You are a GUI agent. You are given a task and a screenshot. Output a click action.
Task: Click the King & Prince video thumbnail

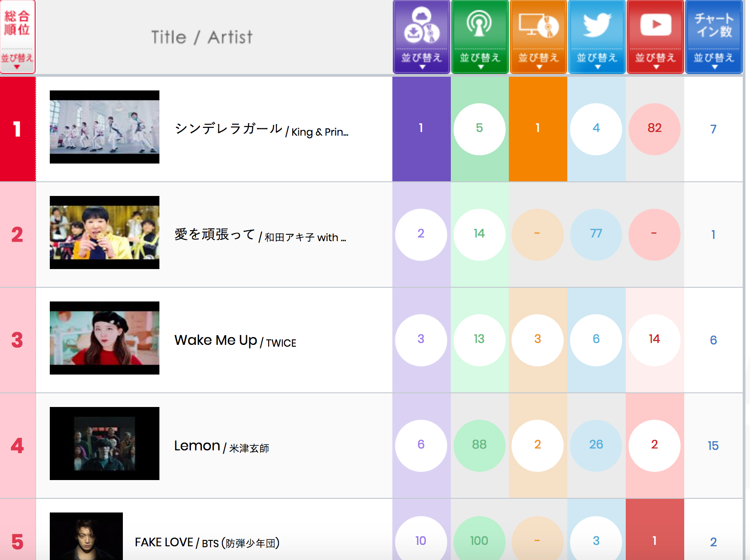tap(105, 127)
